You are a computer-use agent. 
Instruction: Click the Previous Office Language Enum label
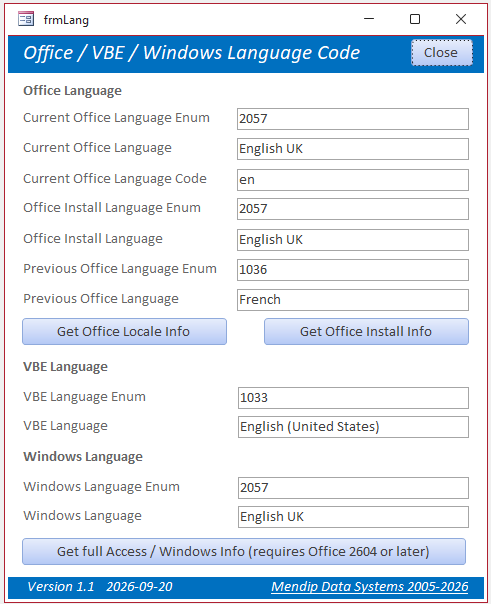click(120, 269)
